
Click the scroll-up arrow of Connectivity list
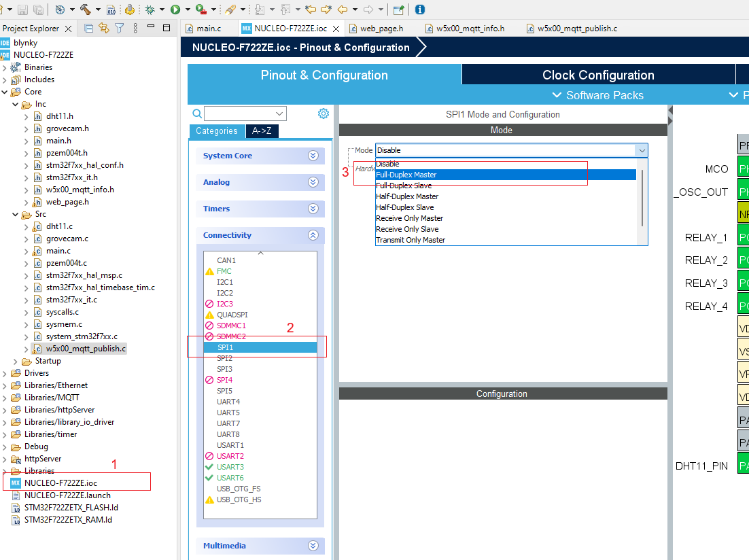click(260, 253)
